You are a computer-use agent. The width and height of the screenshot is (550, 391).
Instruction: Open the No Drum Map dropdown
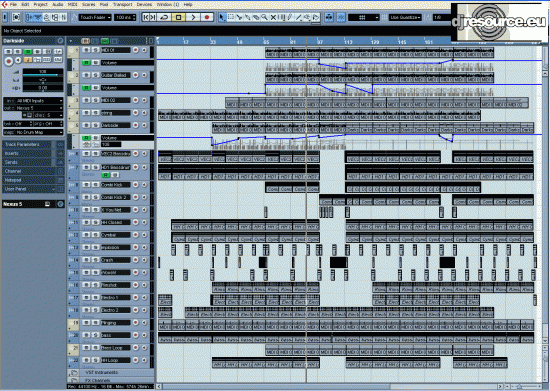pos(34,132)
